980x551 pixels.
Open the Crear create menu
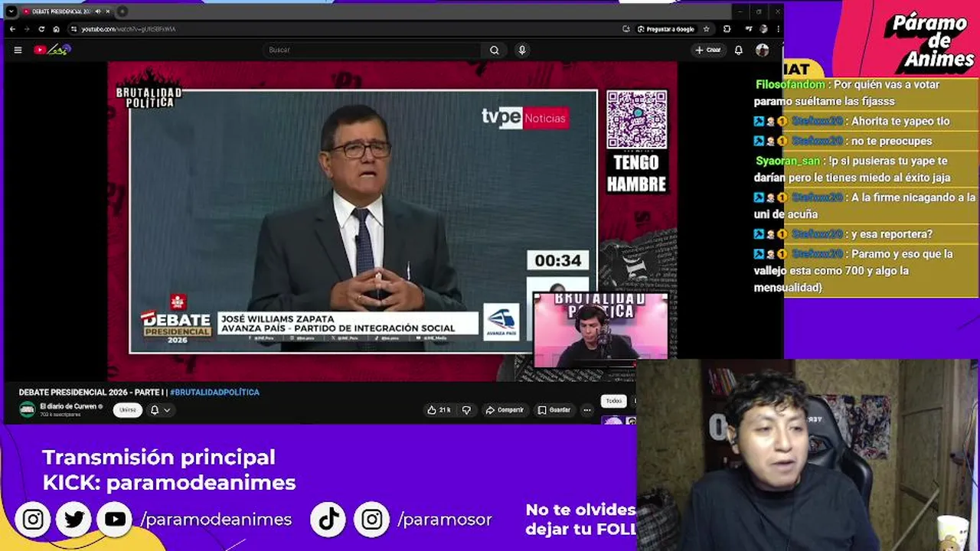point(707,50)
